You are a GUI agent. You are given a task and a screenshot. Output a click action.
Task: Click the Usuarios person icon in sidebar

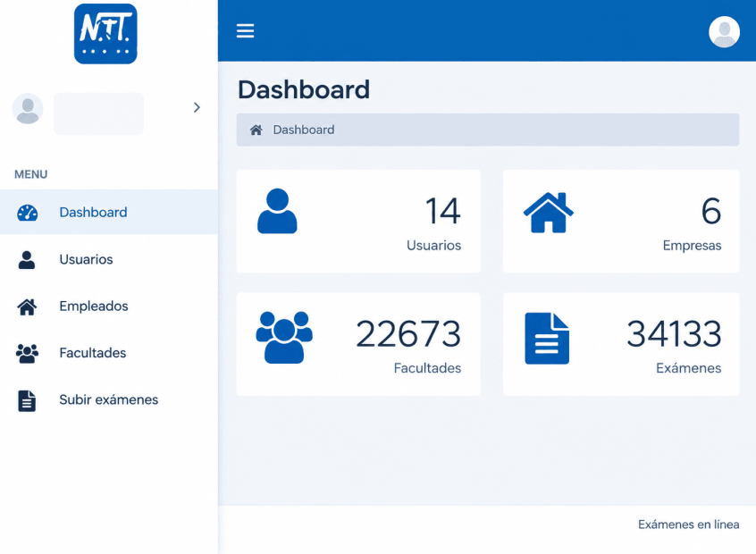(x=27, y=260)
